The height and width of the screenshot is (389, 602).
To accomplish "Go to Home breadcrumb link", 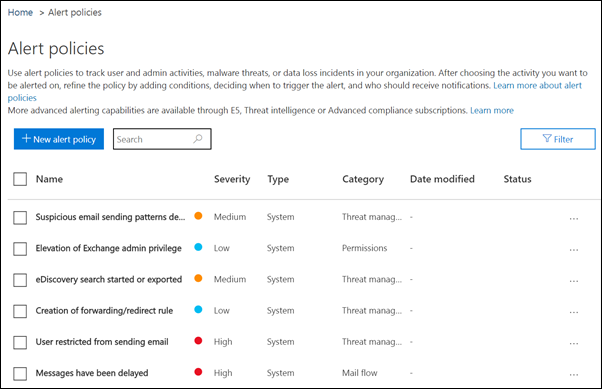I will [x=20, y=12].
